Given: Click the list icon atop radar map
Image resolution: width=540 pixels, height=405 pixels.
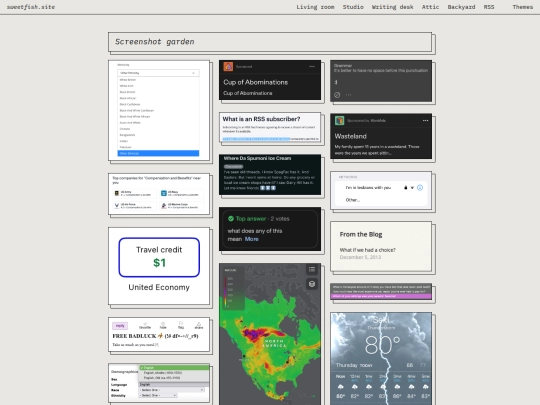Looking at the screenshot, I should (312, 269).
